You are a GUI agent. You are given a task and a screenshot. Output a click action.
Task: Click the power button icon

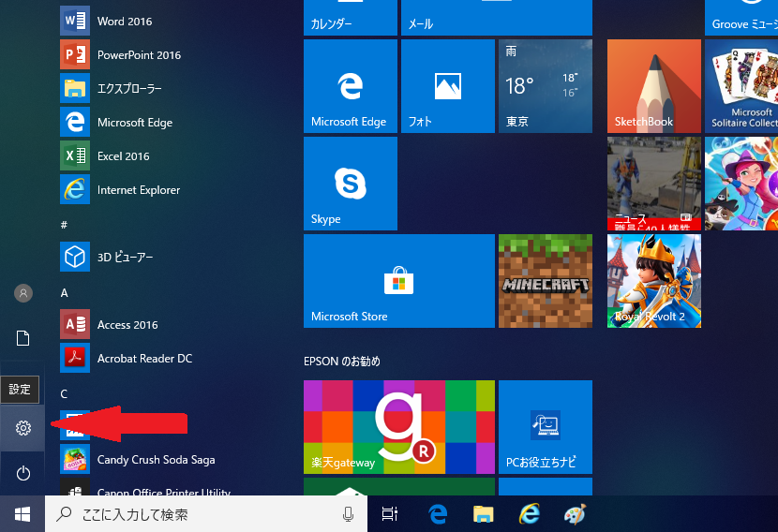click(22, 474)
